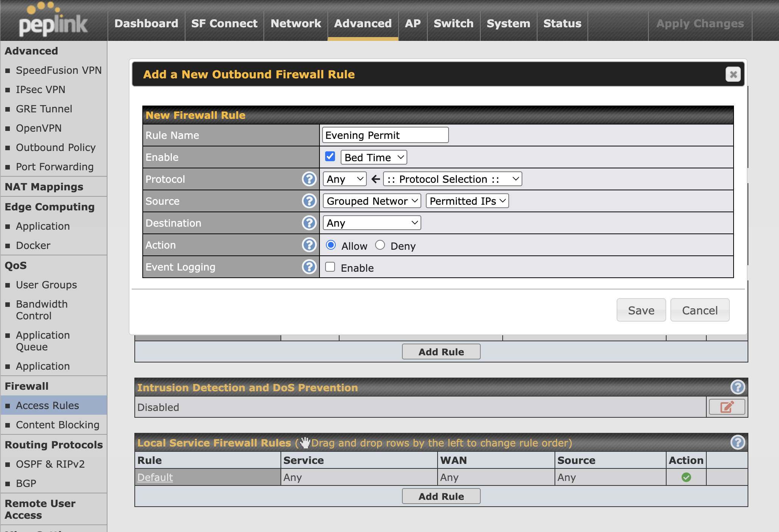779x532 pixels.
Task: Expand the Permitted IPs dropdown
Action: pyautogui.click(x=467, y=201)
